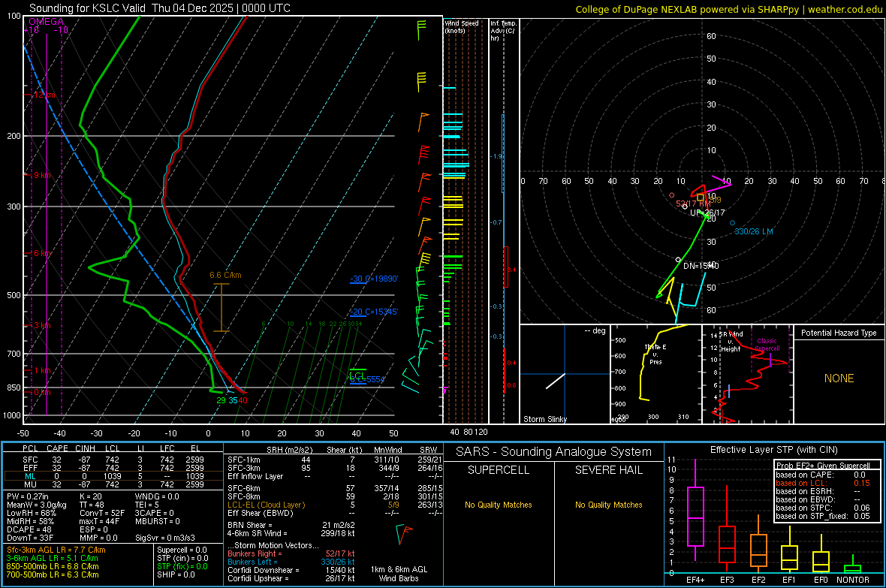Click the 12 km height marker

pyautogui.click(x=44, y=95)
